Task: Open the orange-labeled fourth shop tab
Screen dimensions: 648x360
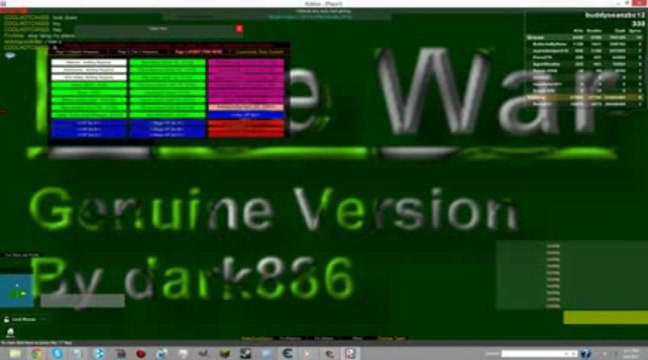Action: pyautogui.click(x=260, y=52)
